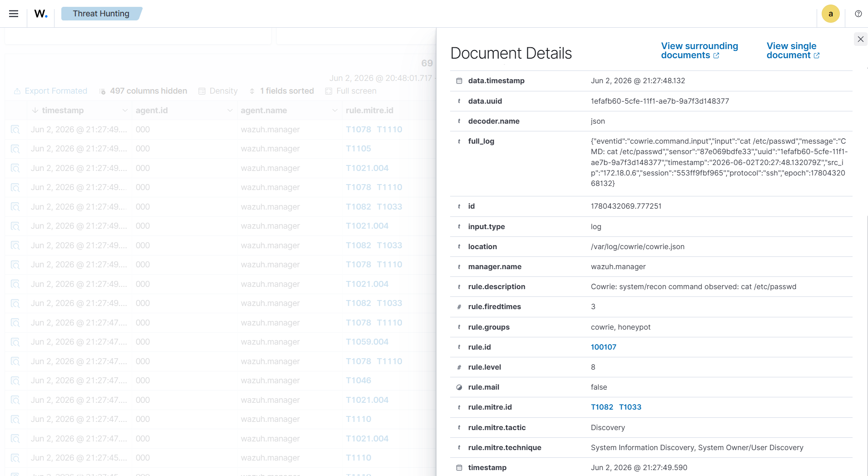Open rule.id 100107 link

603,347
